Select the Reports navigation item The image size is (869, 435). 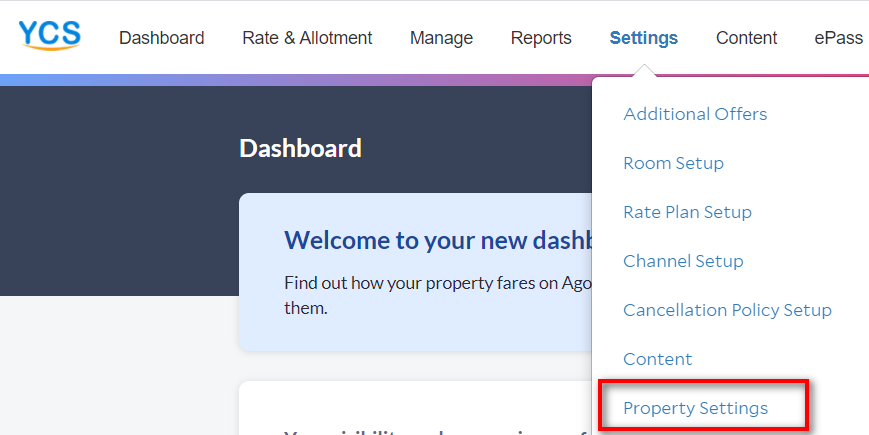pyautogui.click(x=541, y=38)
